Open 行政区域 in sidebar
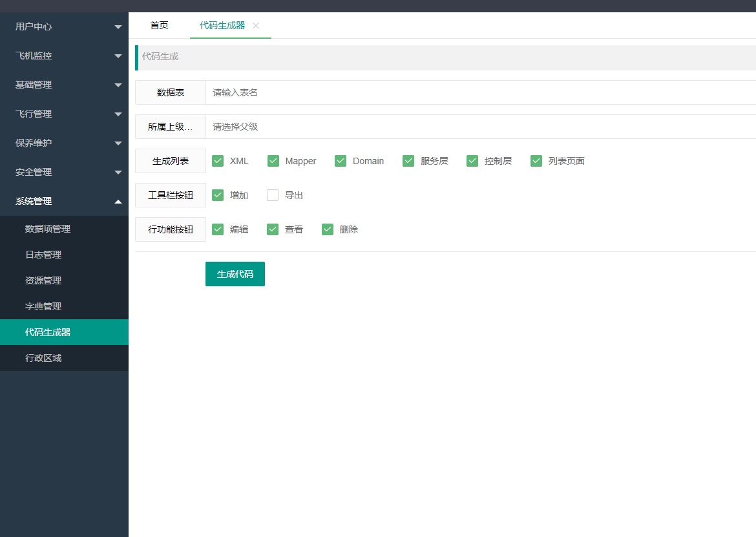Image resolution: width=756 pixels, height=537 pixels. [64, 358]
